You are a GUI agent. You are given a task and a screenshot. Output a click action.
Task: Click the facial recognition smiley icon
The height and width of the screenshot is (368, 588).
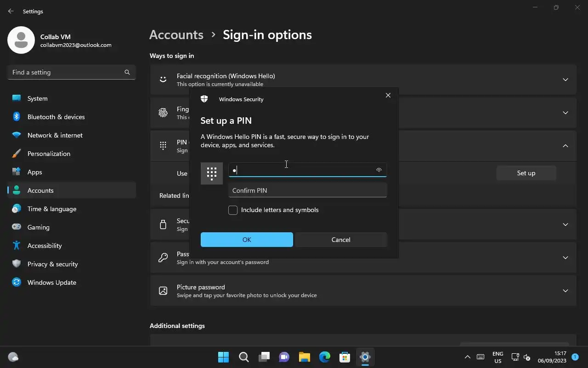tap(163, 80)
